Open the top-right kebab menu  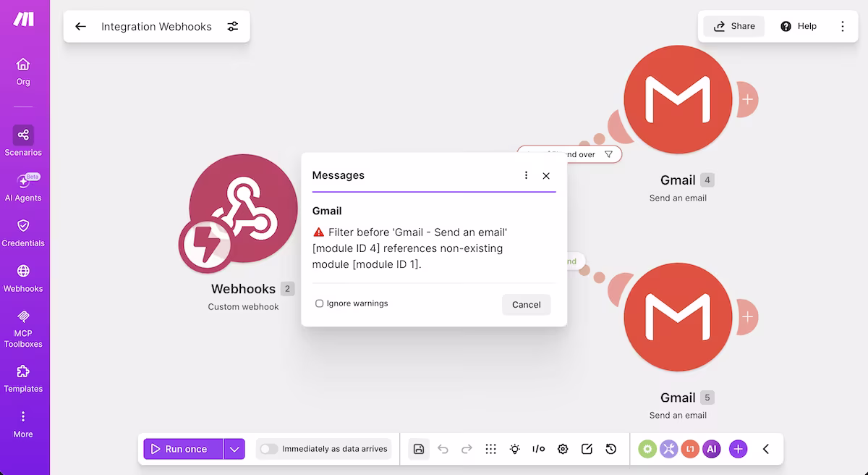point(843,26)
